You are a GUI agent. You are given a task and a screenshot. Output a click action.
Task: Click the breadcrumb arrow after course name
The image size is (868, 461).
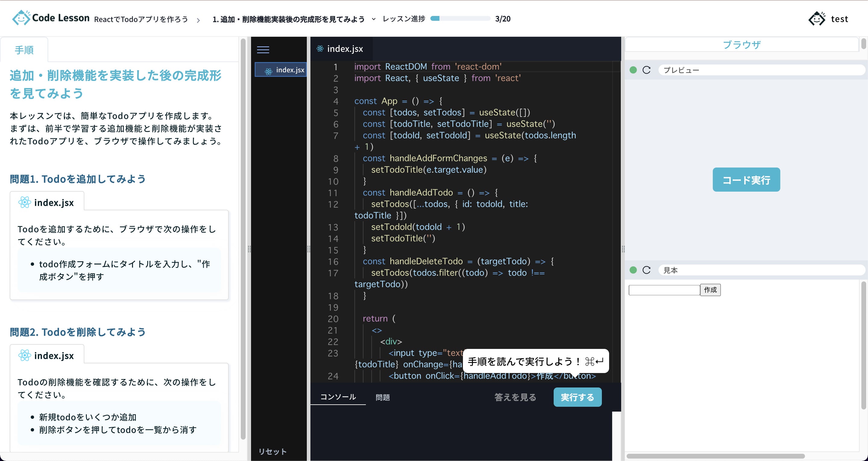pos(199,20)
